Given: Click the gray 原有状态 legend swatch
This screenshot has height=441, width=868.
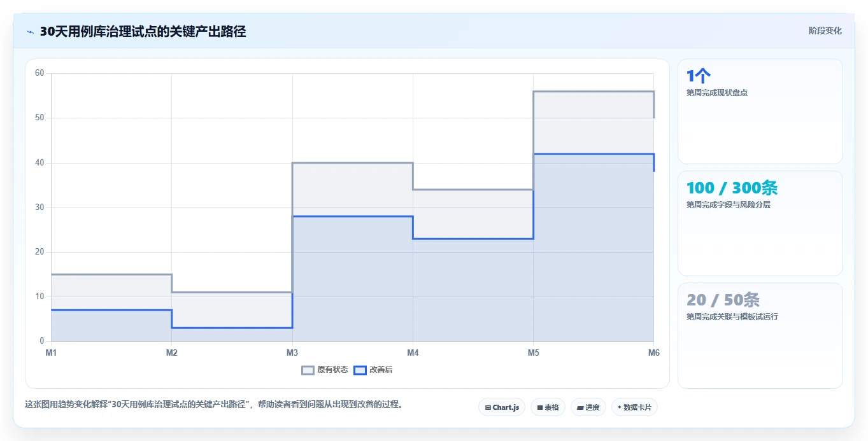Looking at the screenshot, I should click(308, 370).
